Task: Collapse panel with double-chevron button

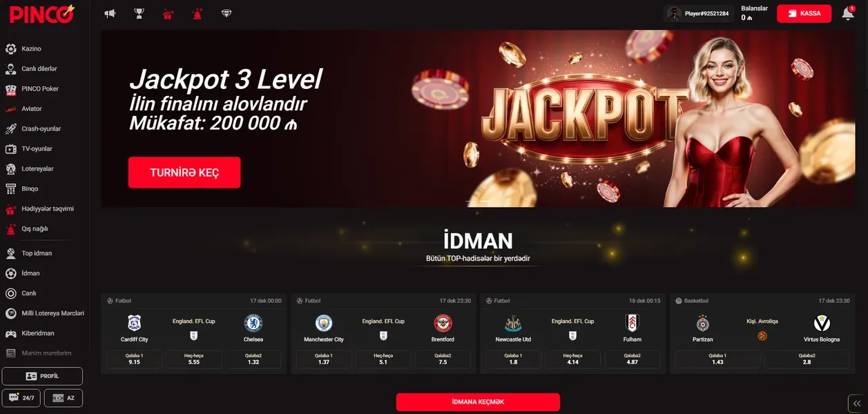Action: (857, 403)
